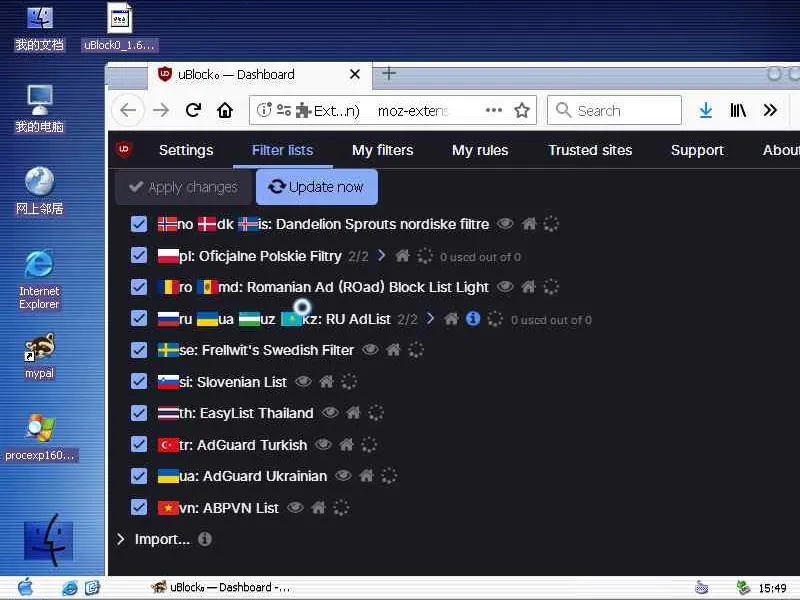Open a new browser tab
800x600 pixels.
pos(389,73)
